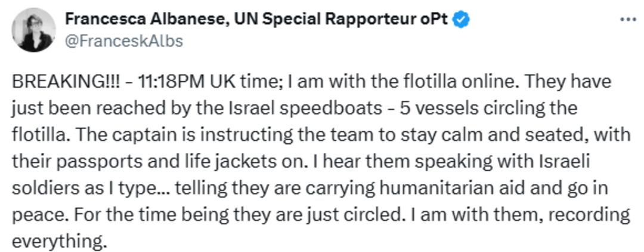The image size is (644, 252).
Task: Open the three-dot more options menu
Action: coord(628,19)
